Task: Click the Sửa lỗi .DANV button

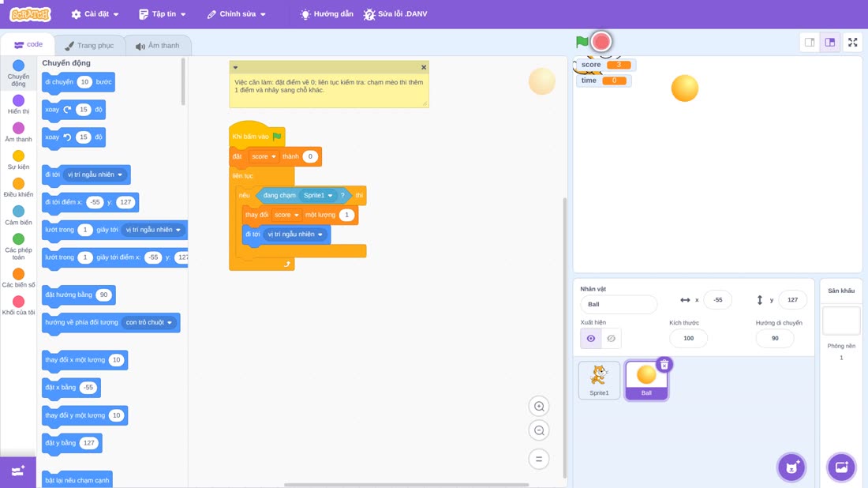Action: pos(395,14)
